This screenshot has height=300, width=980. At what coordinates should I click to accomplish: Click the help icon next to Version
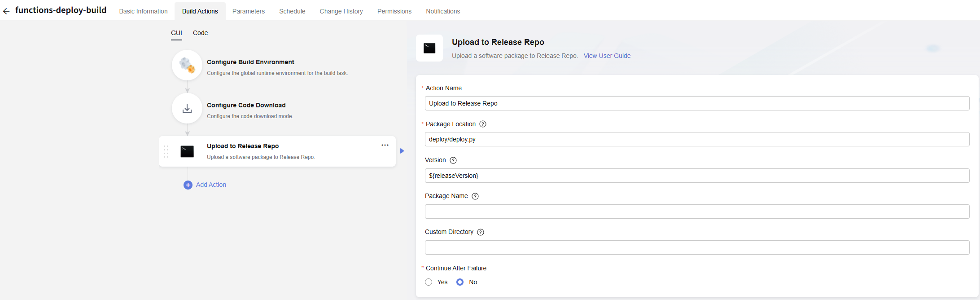(453, 160)
